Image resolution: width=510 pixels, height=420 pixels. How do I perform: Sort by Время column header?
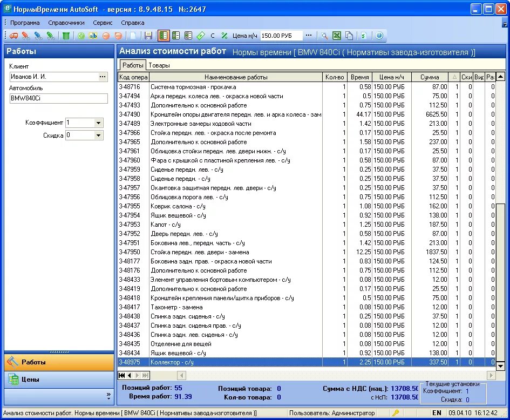[x=360, y=77]
